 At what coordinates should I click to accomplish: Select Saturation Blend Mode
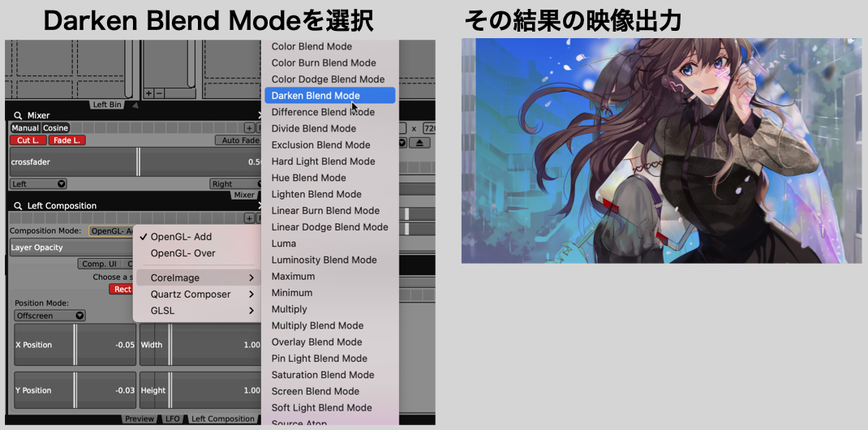click(x=330, y=375)
